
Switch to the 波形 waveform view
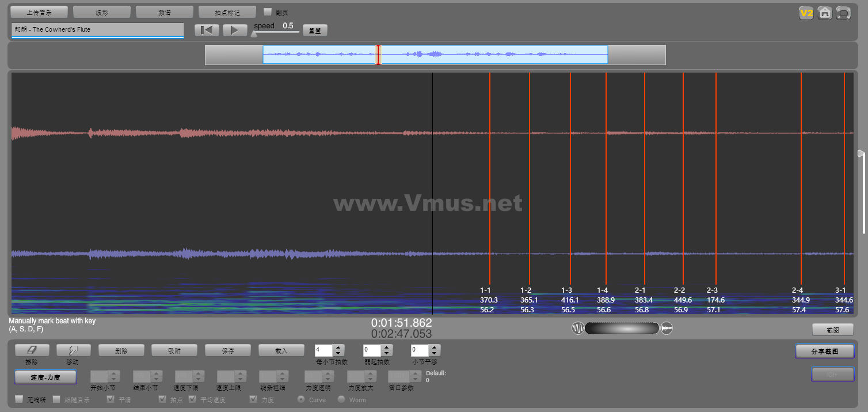pyautogui.click(x=101, y=12)
